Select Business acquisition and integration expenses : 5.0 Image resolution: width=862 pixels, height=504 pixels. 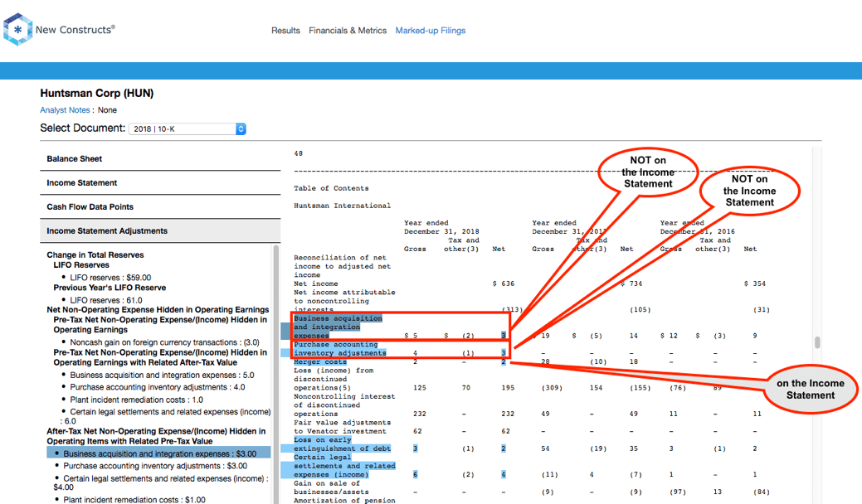pyautogui.click(x=162, y=376)
